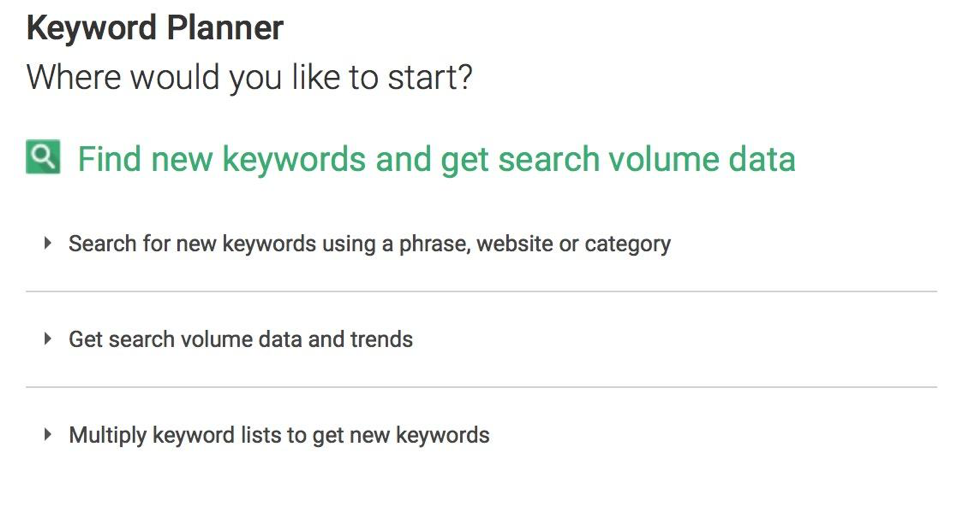Click the word "trends" in the second option
Image resolution: width=975 pixels, height=506 pixels.
(381, 339)
